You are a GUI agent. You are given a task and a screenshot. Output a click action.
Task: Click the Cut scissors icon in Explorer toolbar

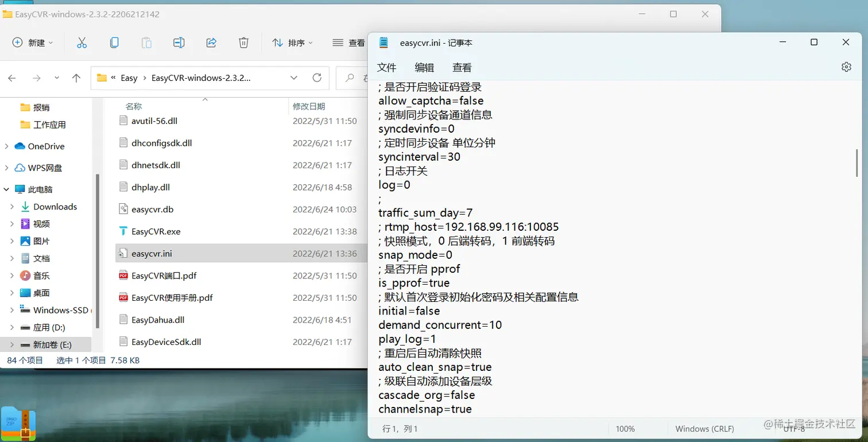click(x=82, y=42)
